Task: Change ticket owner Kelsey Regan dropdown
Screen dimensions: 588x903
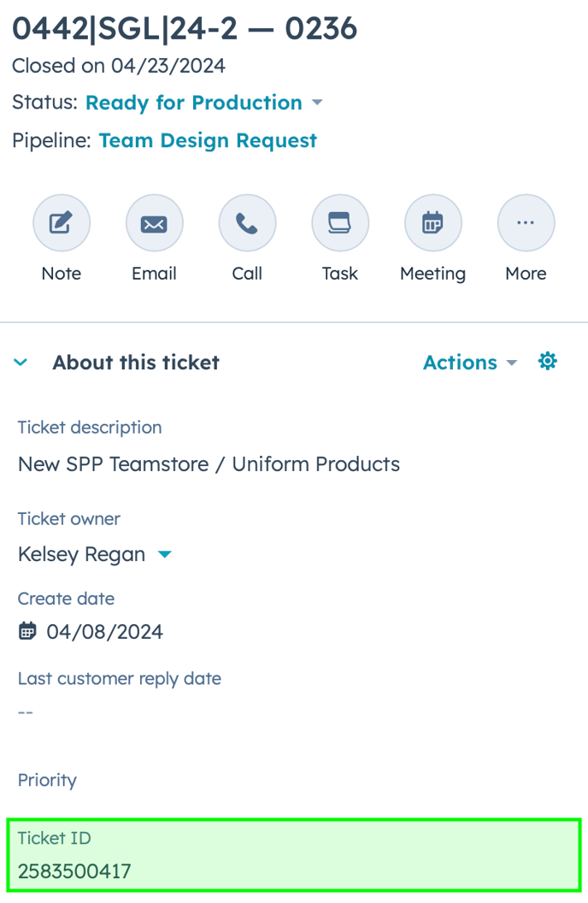Action: click(x=164, y=554)
